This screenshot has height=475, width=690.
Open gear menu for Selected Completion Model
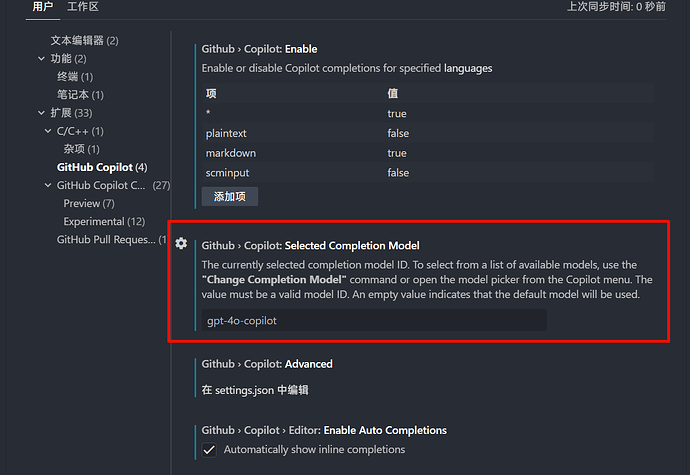tap(181, 243)
